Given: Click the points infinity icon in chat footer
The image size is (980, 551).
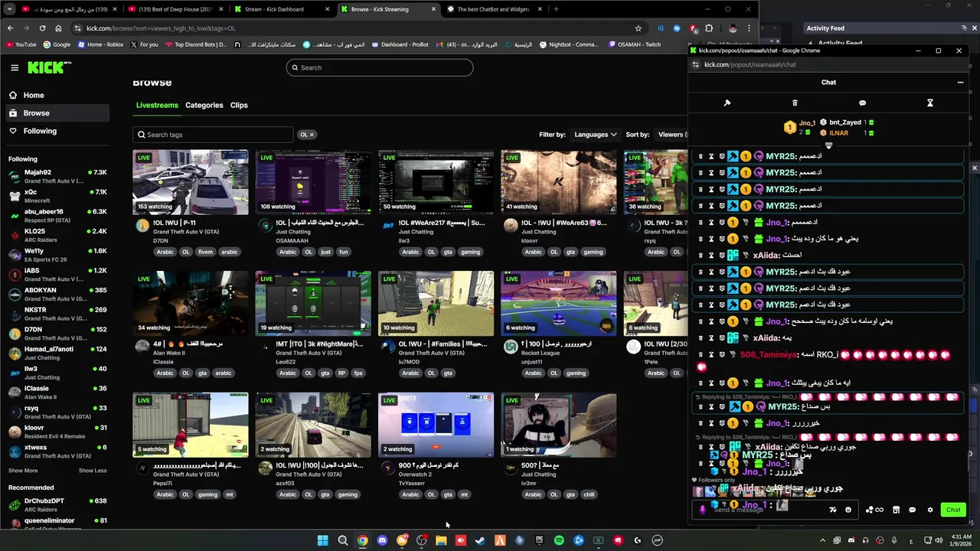Looking at the screenshot, I should [874, 510].
